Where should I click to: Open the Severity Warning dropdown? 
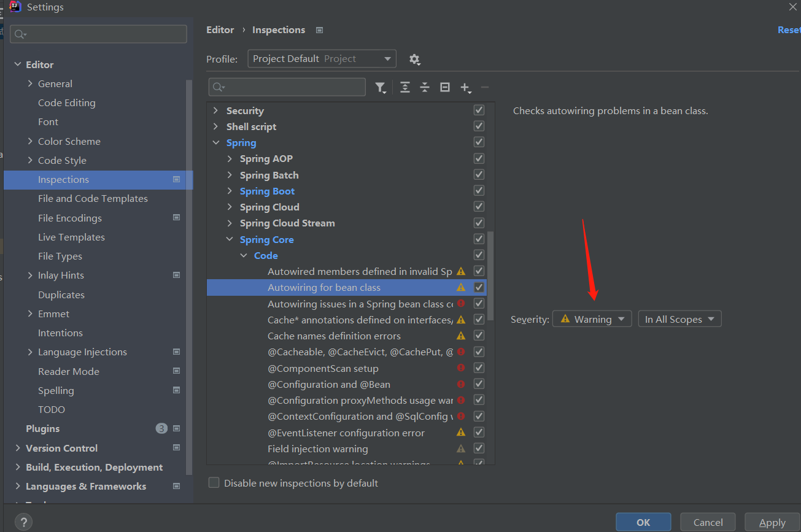592,319
